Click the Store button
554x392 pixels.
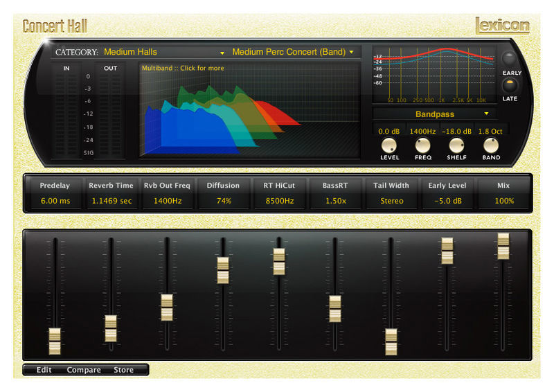(124, 370)
